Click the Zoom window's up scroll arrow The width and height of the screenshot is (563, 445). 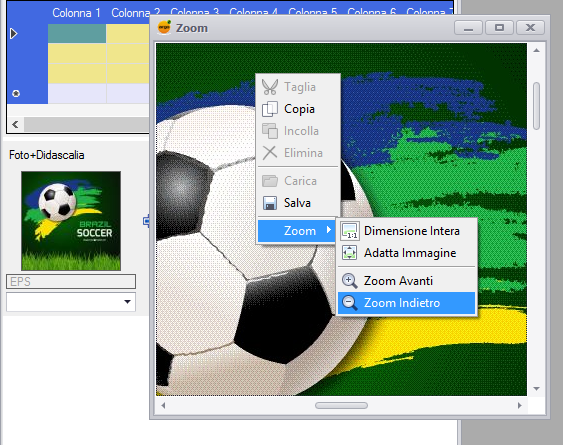coord(536,51)
